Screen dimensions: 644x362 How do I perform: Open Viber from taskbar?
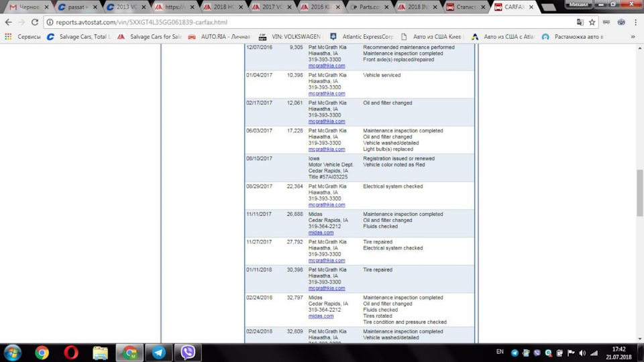[188, 353]
